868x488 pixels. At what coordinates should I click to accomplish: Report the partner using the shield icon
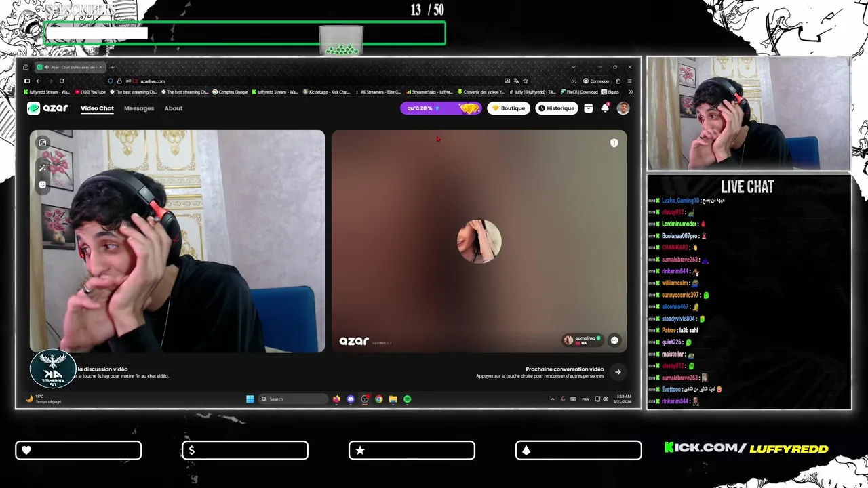tap(614, 143)
